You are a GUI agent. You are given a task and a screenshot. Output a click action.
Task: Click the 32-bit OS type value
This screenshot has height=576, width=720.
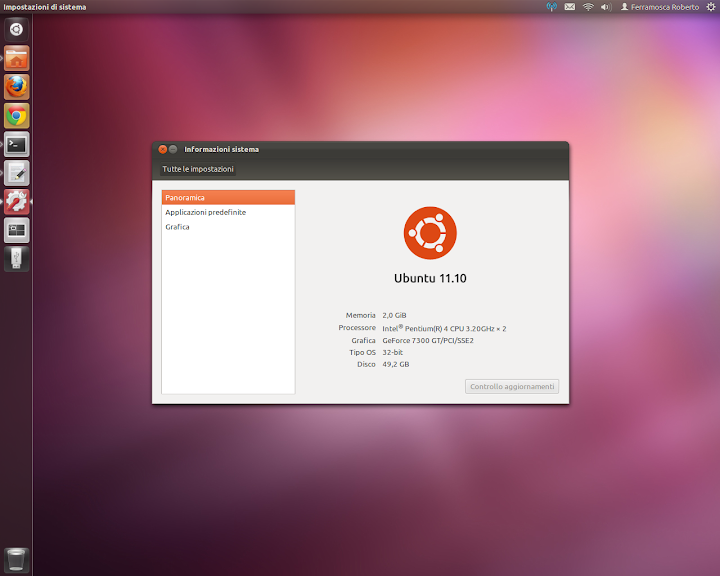[393, 352]
